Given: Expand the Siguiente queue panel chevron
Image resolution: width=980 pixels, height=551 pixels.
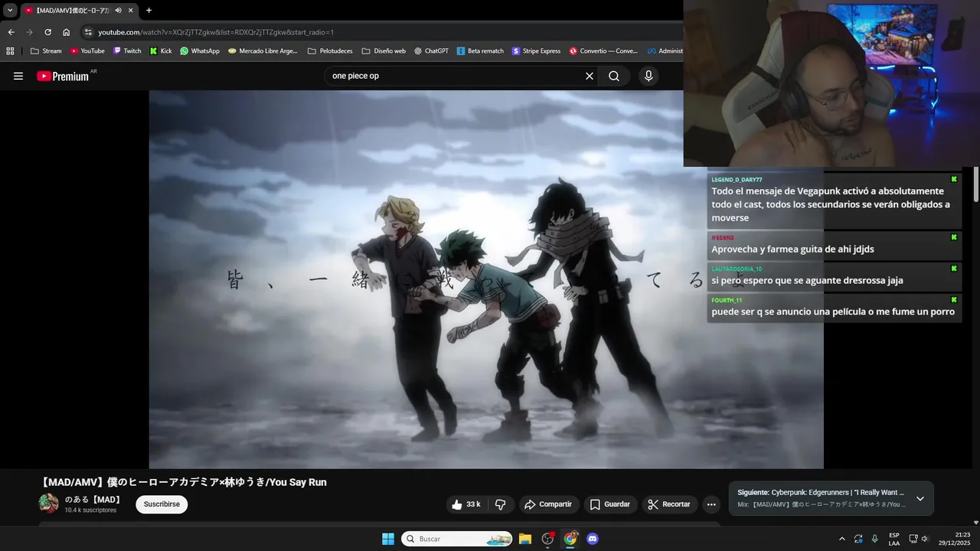Looking at the screenshot, I should (920, 498).
